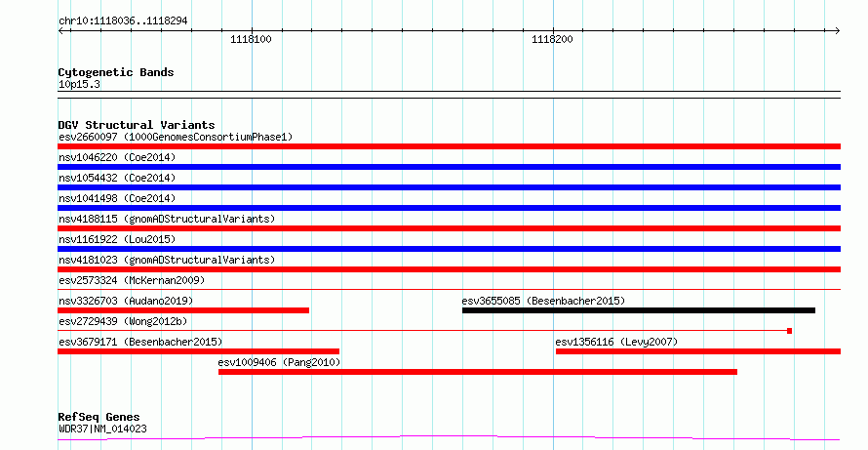Open nsv3326703 (Audano2019) label
This screenshot has height=450, width=868.
pyautogui.click(x=126, y=301)
